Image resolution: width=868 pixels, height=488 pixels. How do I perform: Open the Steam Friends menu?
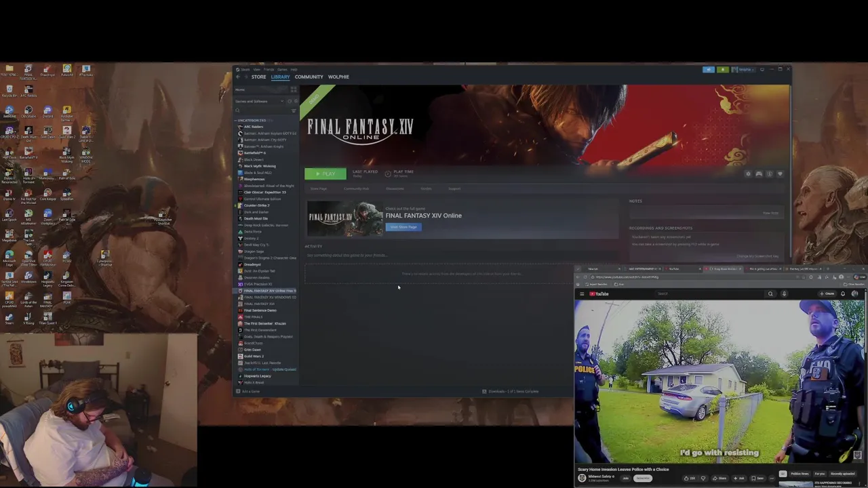tap(269, 69)
